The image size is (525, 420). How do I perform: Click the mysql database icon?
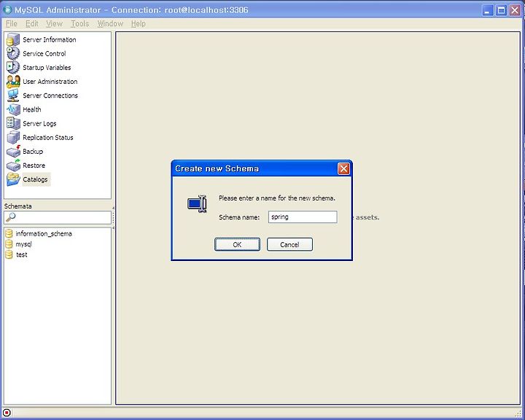coord(9,244)
